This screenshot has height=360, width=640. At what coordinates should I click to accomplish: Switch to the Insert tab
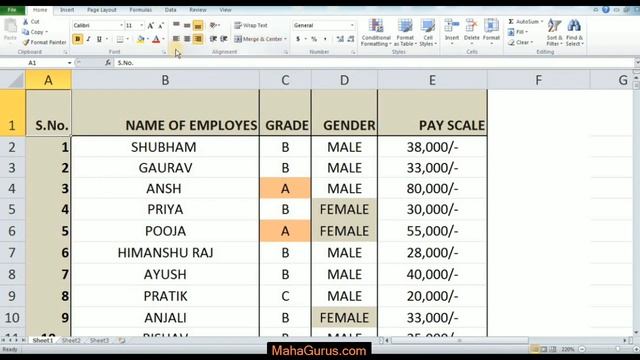[x=67, y=10]
